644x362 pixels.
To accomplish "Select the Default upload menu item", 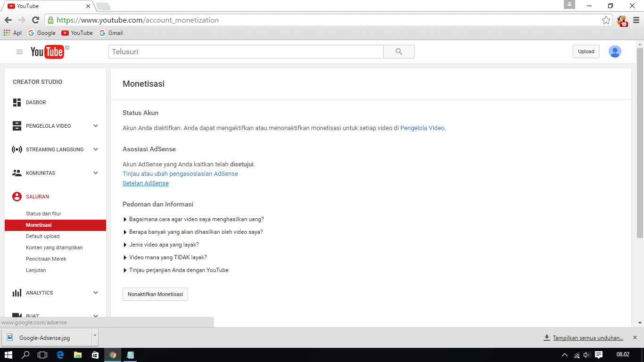I will coord(42,236).
